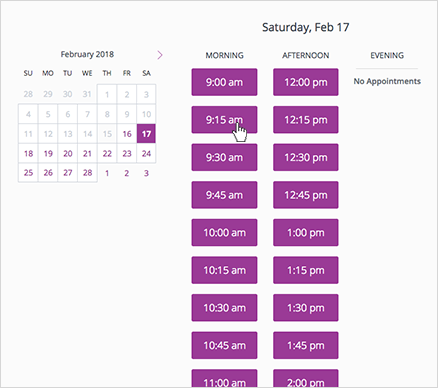
Task: Pick February 22 on calendar
Action: pos(107,153)
